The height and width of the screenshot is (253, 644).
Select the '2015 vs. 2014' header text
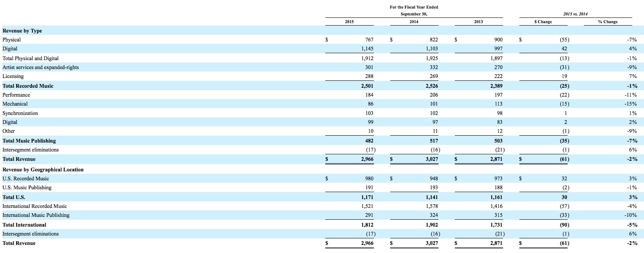pos(575,14)
